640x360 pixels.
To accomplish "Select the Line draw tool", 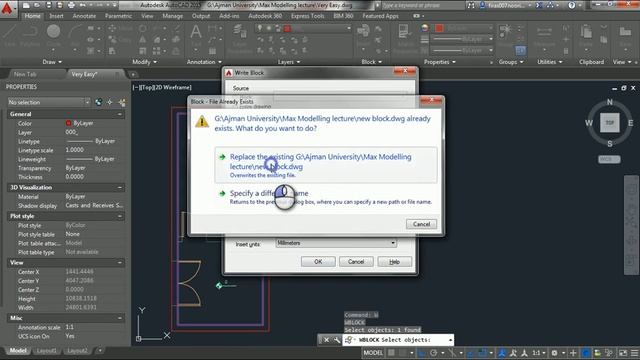I will point(9,35).
